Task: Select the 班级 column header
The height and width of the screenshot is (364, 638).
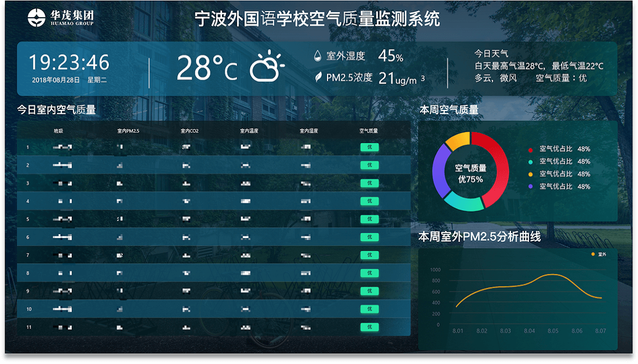Action: [59, 131]
